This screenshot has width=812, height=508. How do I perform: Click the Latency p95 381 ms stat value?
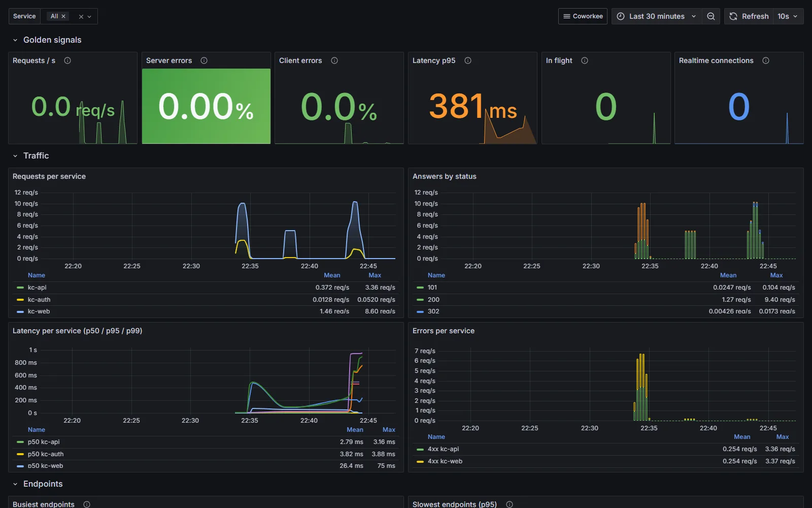(473, 107)
